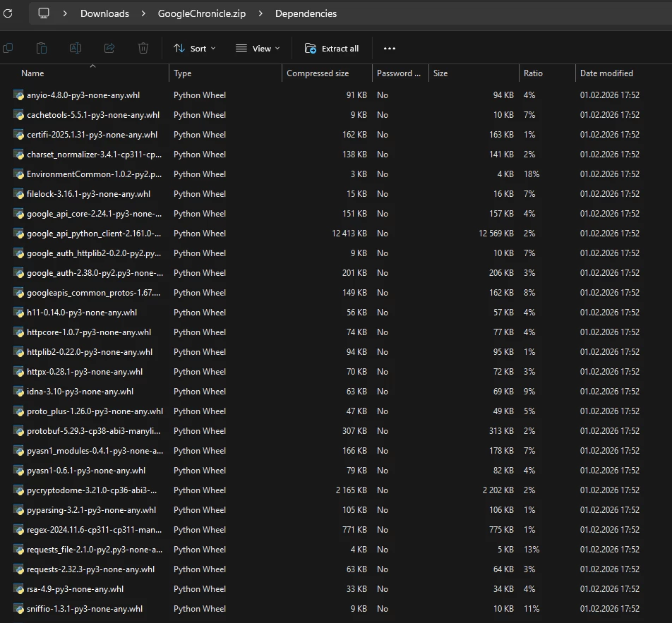Open the See more three-dots menu
Image resolution: width=672 pixels, height=623 pixels.
pyautogui.click(x=389, y=49)
